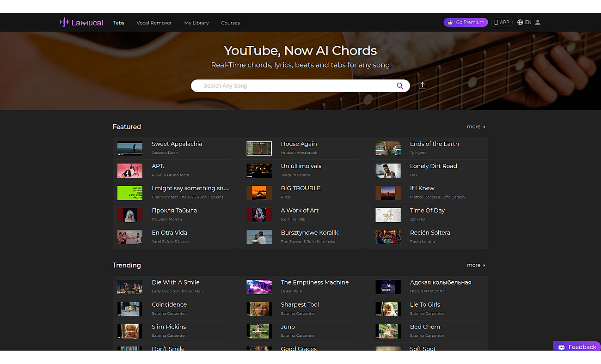Click the Paulo Londra artist name
The image size is (601, 364).
coord(422,242)
